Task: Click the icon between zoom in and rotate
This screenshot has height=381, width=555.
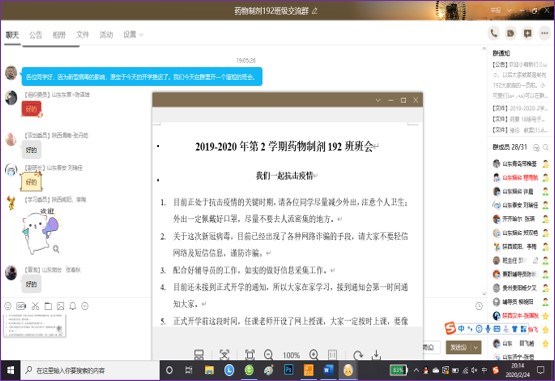Action: coord(332,354)
